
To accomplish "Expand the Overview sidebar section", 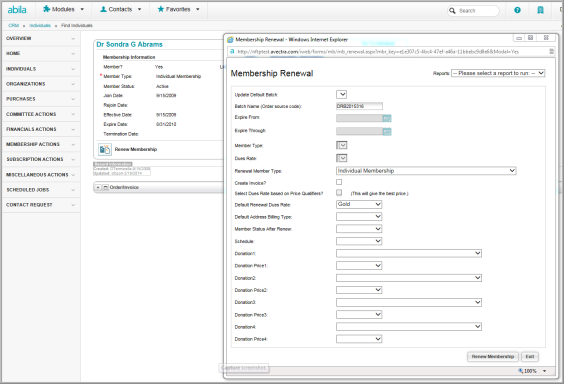I will coord(41,38).
